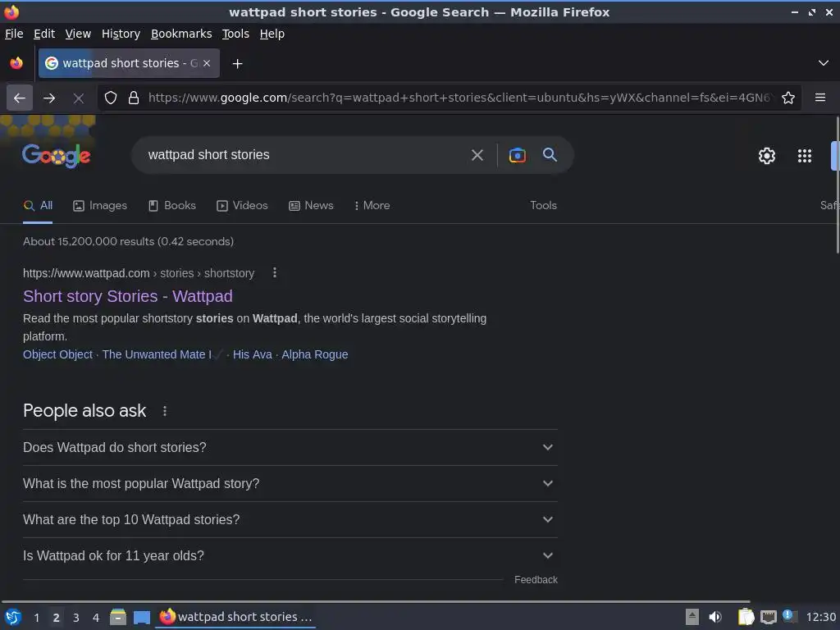The image size is (840, 630).
Task: Click the horizontal page scrollbar
Action: click(375, 601)
